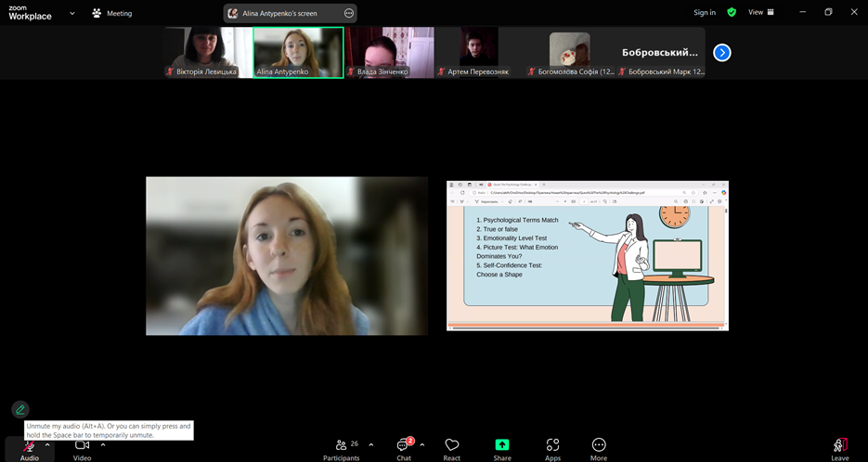Click "3. Emotionality Level Test" in shared slide
The height and width of the screenshot is (462, 868).
tap(512, 237)
